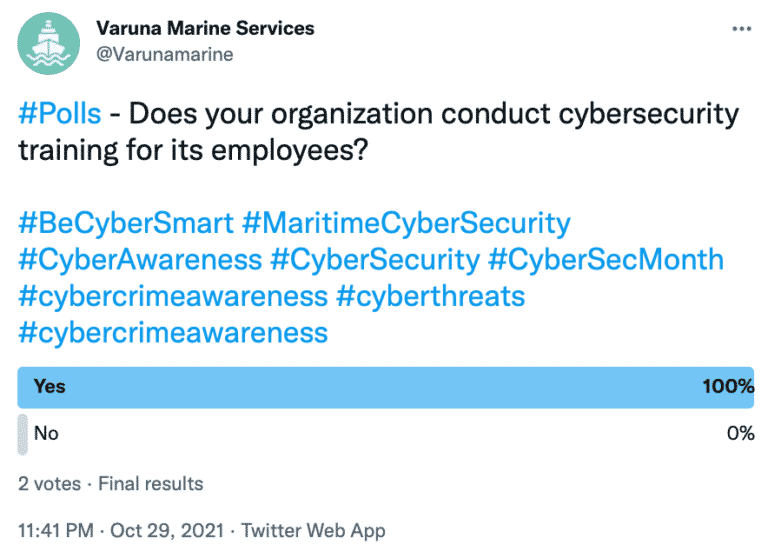This screenshot has height=558, width=768.
Task: Click the #CyberAwareness hashtag
Action: point(140,259)
